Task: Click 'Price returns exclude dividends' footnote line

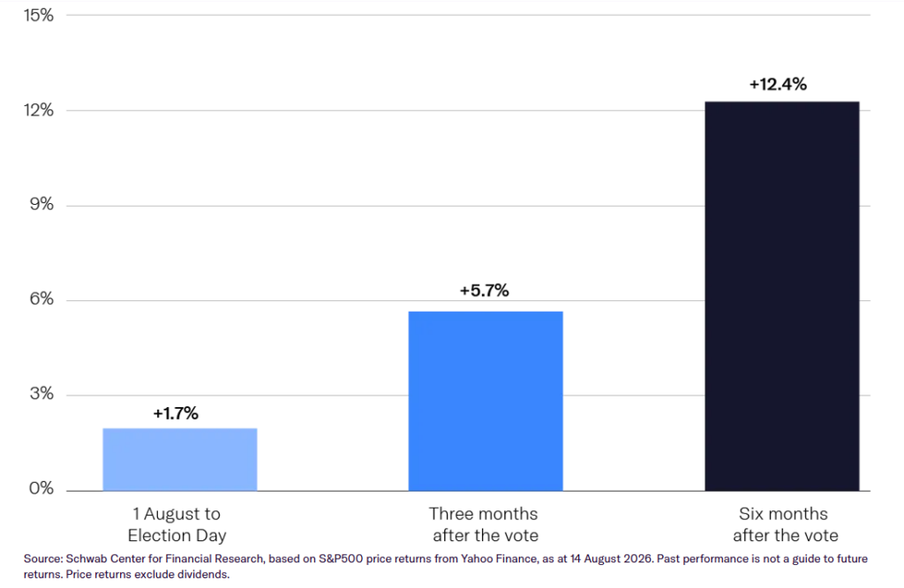Action: [x=147, y=574]
